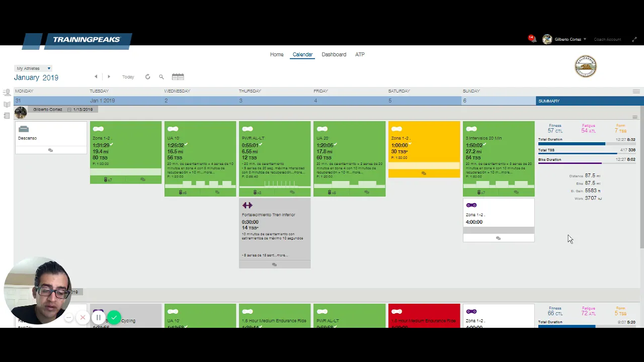Open the athlete library sidebar icon
Viewport: 644px width, 362px height.
point(7,93)
